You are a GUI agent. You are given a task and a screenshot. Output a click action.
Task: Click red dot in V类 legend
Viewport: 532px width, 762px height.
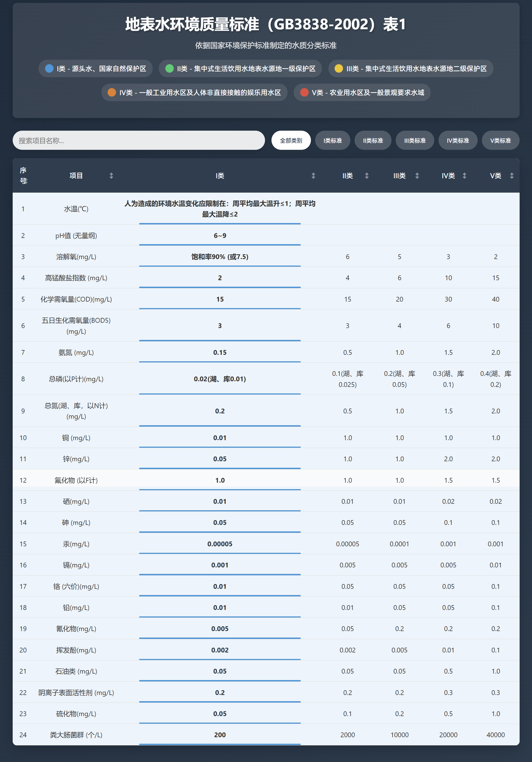click(x=304, y=92)
